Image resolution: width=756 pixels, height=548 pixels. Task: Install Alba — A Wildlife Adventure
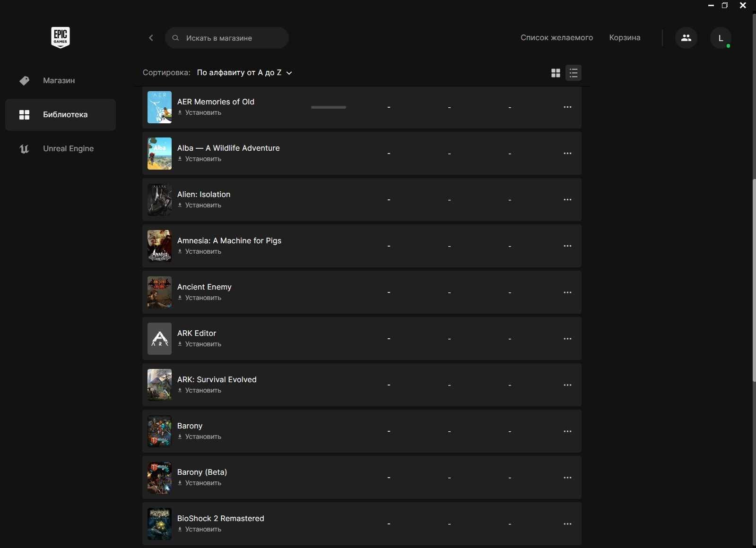200,159
